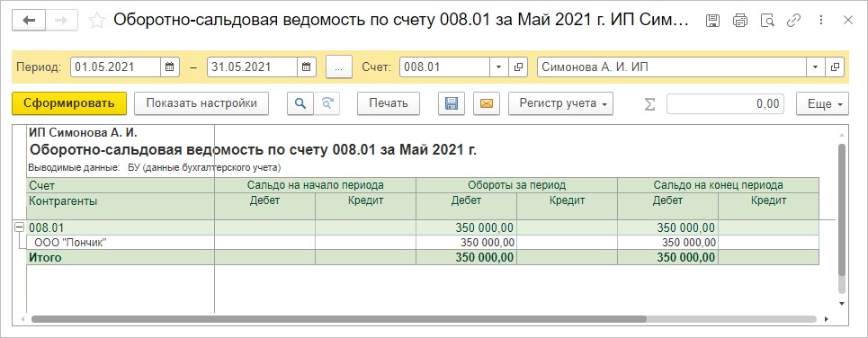Click the back navigation arrow
Image resolution: width=868 pixels, height=338 pixels.
[28, 21]
